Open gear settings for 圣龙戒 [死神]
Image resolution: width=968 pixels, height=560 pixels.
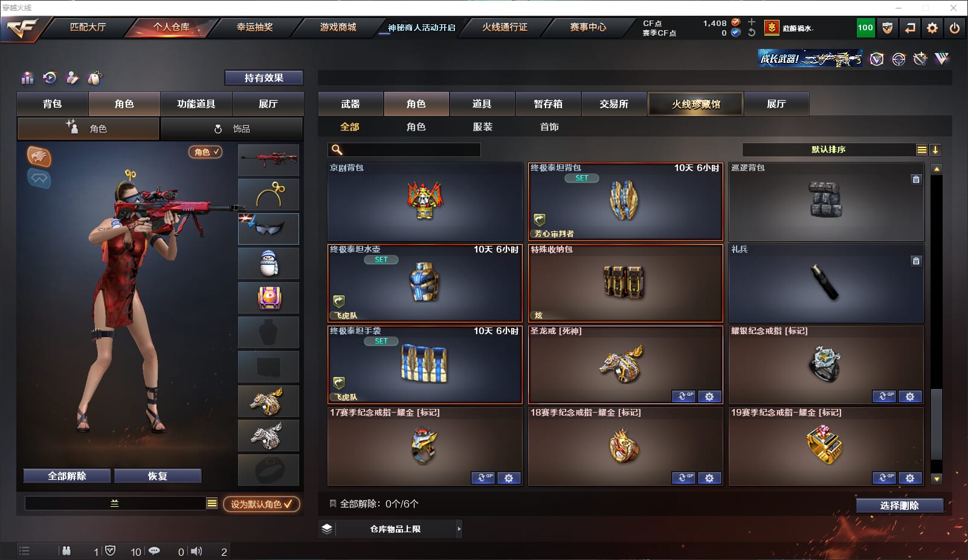click(709, 396)
